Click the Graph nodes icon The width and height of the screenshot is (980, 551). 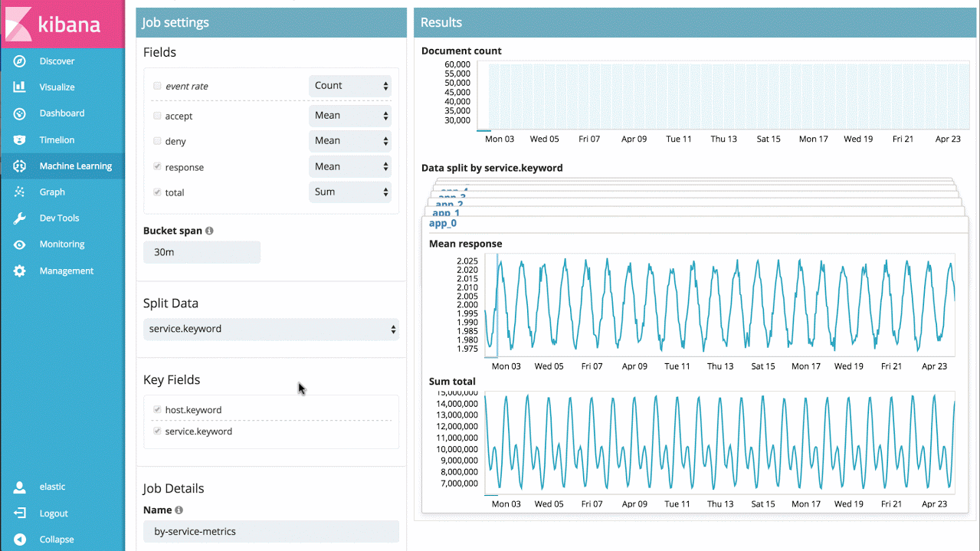[x=20, y=192]
